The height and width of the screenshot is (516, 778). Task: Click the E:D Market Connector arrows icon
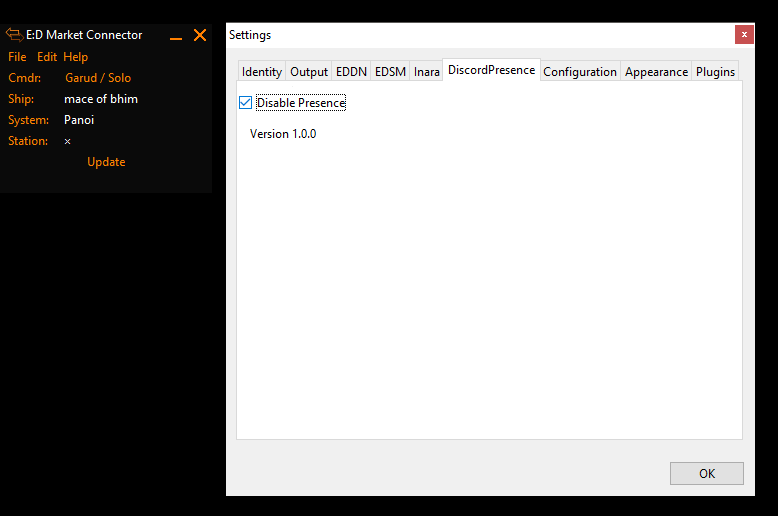[14, 35]
